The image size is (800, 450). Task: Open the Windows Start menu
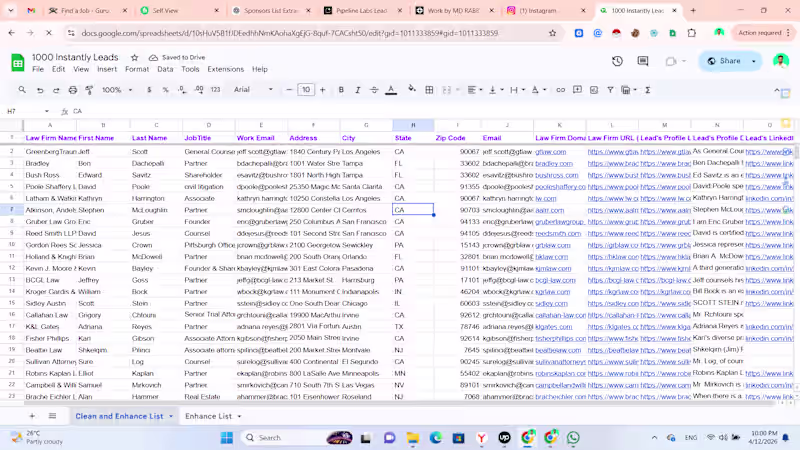tap(227, 437)
